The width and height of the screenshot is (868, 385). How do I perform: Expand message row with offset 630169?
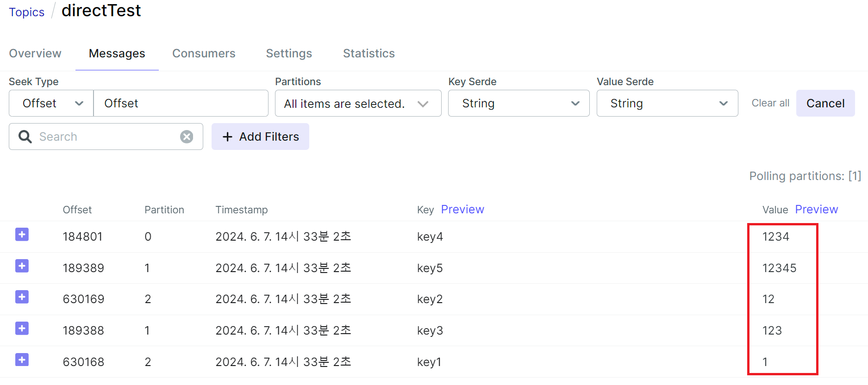22,297
